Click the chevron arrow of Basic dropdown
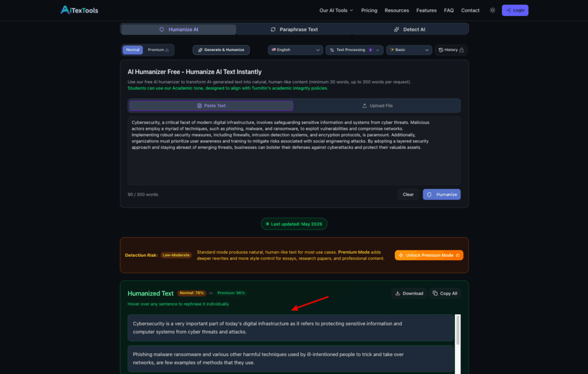Viewport: 588px width, 374px height. 427,50
